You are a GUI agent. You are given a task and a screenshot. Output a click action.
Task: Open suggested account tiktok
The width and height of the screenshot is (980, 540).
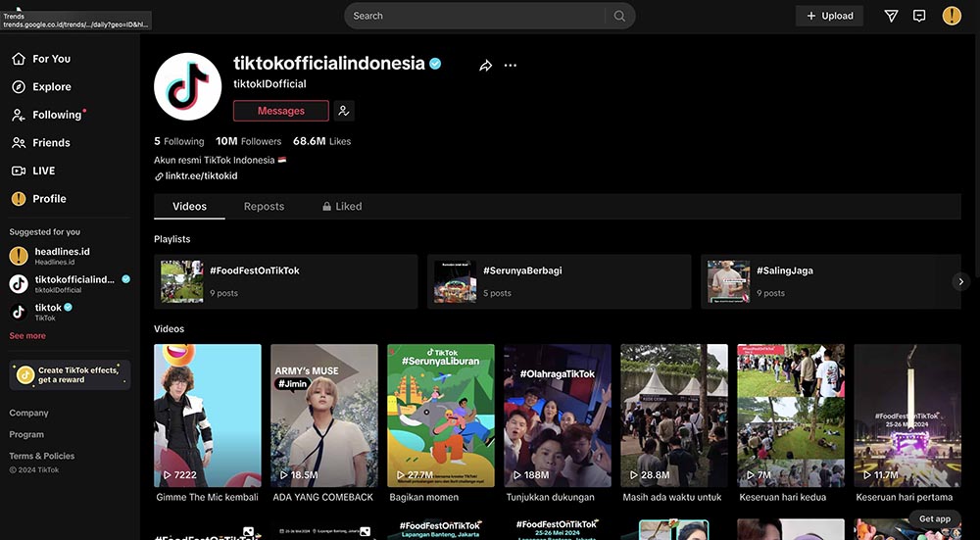(70, 312)
